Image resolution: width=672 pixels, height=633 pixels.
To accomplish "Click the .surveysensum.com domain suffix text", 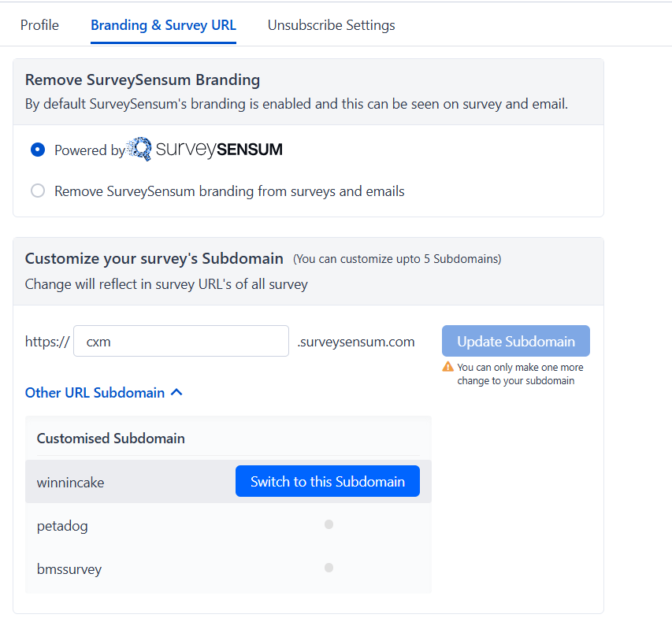I will point(356,342).
